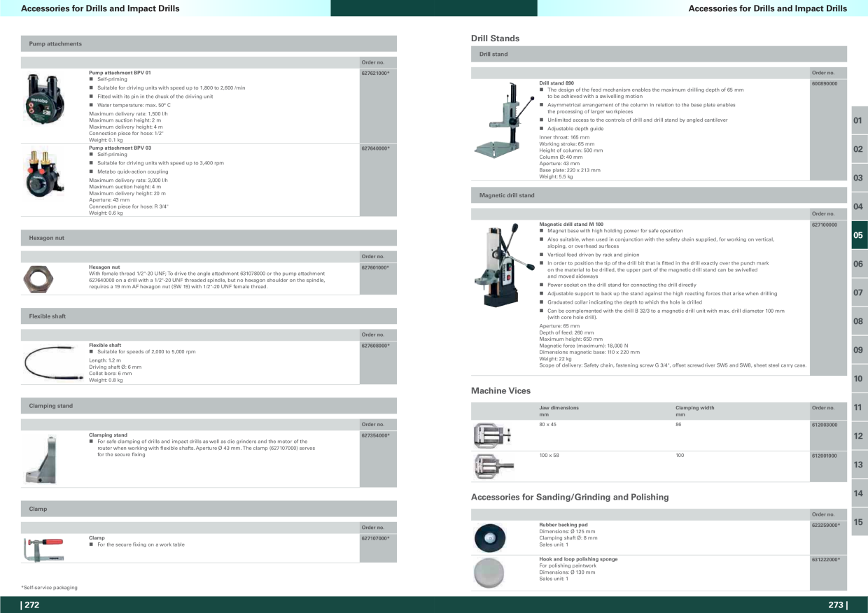Click the Magnetic drill stand M 100 image
Image resolution: width=868 pixels, height=613 pixels.
coord(505,266)
